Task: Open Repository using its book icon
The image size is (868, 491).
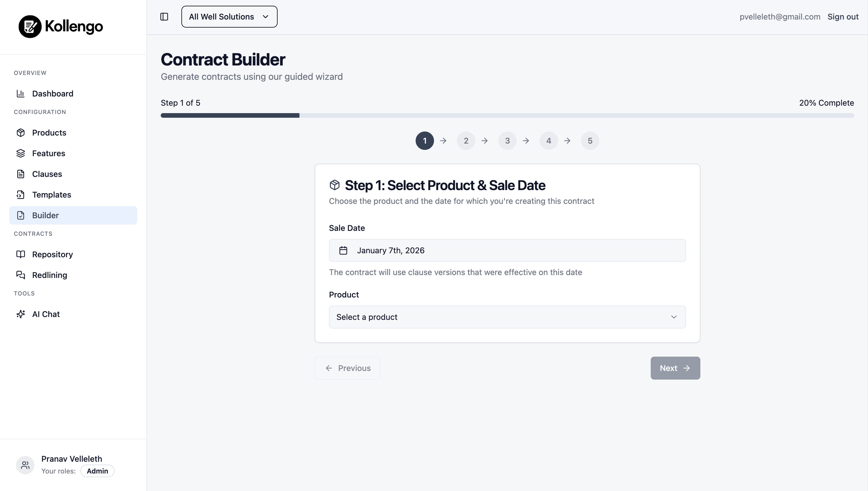Action: pos(21,254)
